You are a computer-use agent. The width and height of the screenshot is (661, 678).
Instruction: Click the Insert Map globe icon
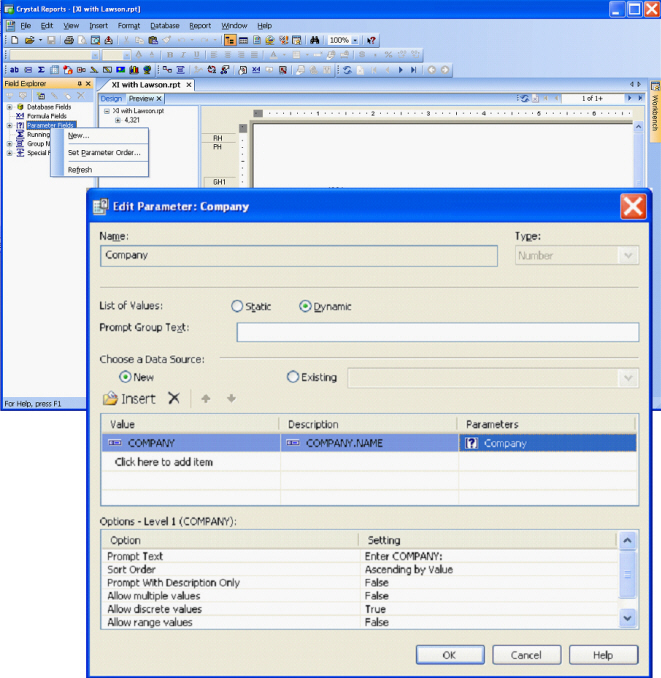pos(147,70)
